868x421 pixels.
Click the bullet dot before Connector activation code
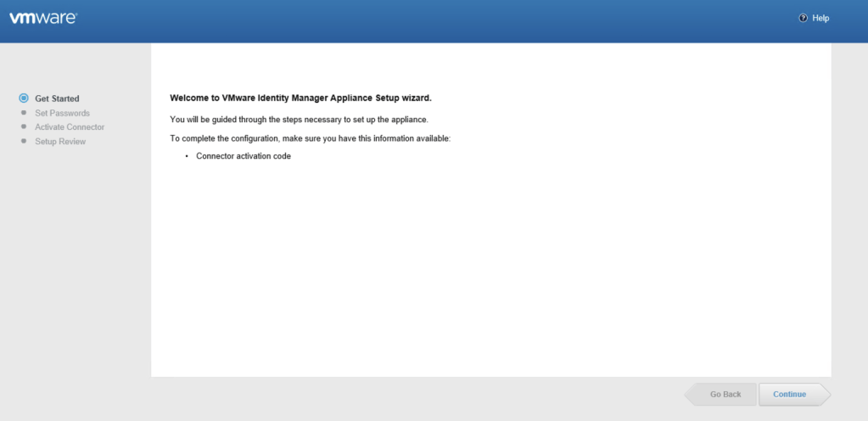point(186,157)
